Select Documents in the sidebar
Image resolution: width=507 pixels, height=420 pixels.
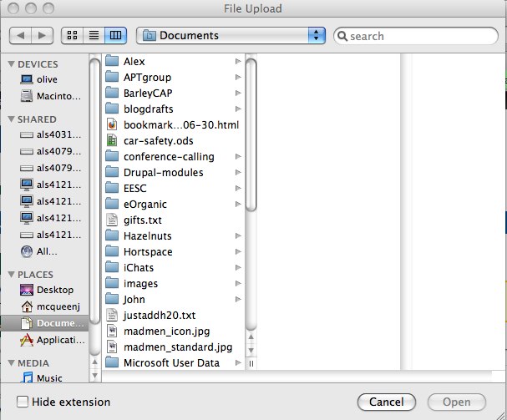(44, 323)
